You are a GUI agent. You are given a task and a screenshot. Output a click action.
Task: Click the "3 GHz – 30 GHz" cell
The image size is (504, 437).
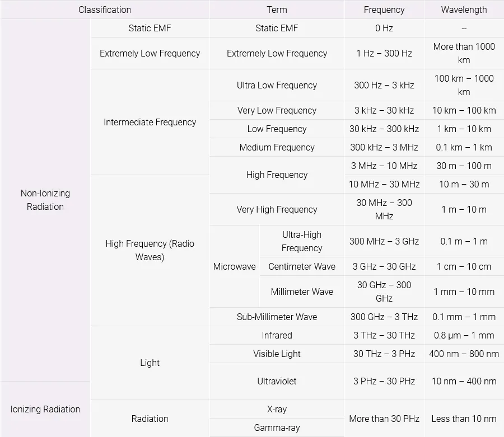[x=384, y=266]
